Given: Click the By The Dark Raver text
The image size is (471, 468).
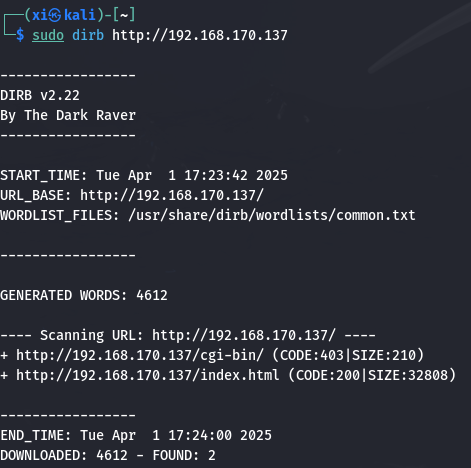Looking at the screenshot, I should 68,115.
